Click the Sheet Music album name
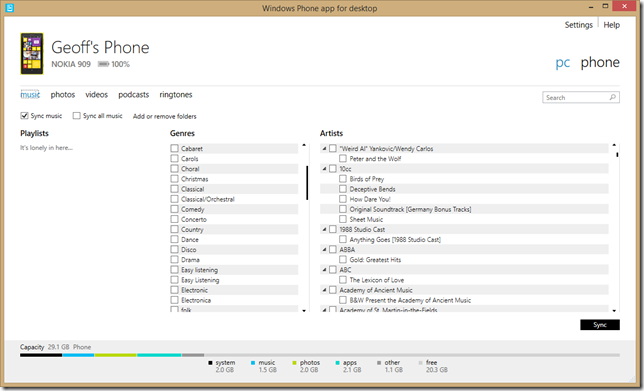The image size is (644, 391). 366,220
